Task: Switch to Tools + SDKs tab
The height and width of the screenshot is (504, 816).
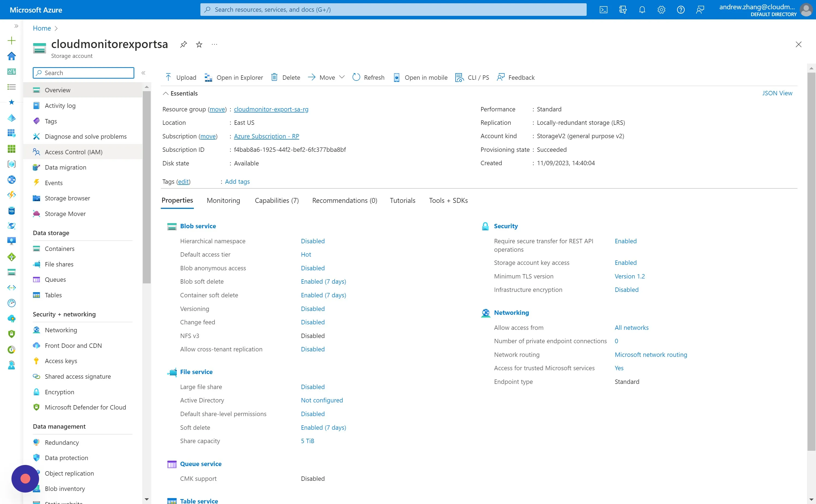Action: coord(448,200)
